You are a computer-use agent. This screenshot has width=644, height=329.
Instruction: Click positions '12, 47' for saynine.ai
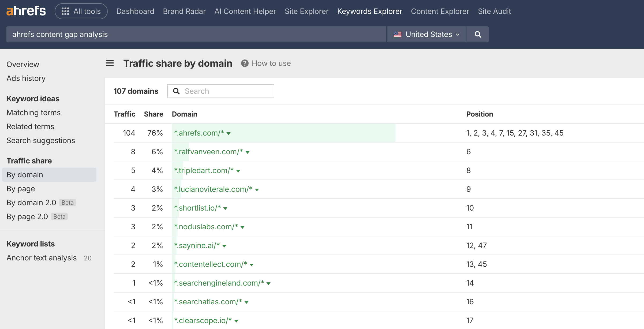pyautogui.click(x=477, y=245)
